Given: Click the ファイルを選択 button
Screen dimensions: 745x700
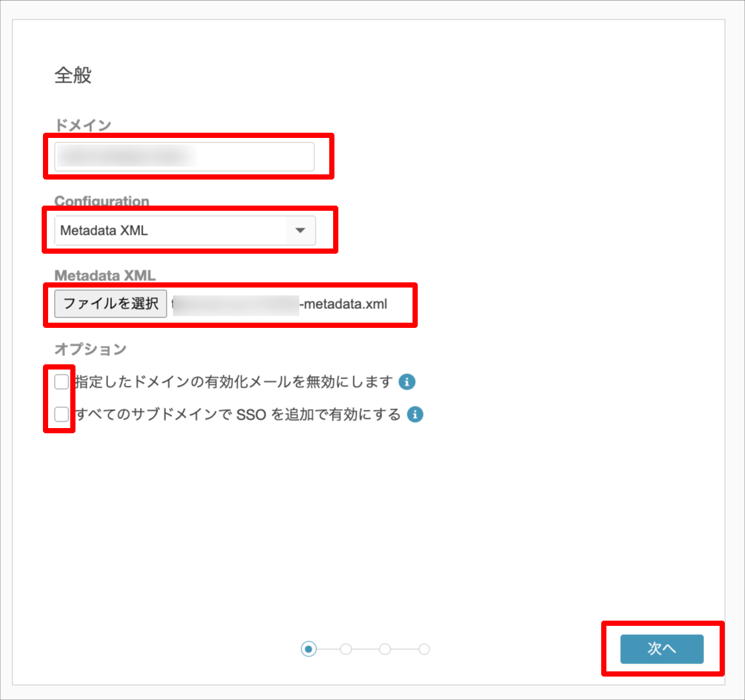Looking at the screenshot, I should (x=111, y=303).
